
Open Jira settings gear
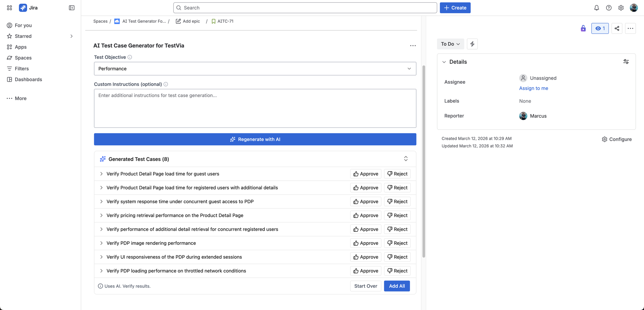click(621, 8)
